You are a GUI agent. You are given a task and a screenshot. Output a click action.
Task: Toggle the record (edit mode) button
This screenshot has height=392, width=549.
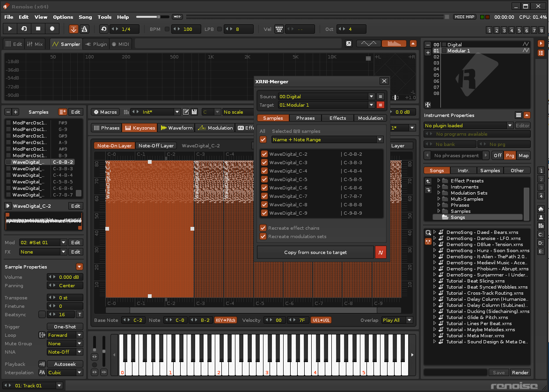click(52, 29)
